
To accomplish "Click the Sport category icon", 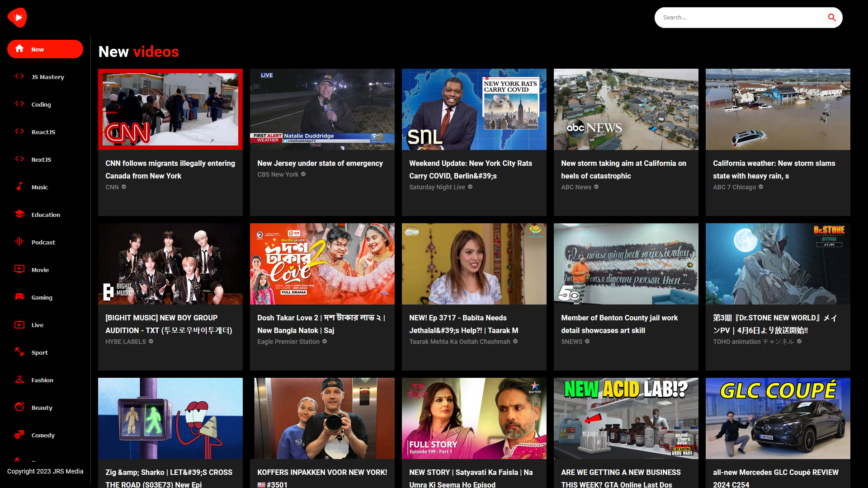I will [19, 352].
